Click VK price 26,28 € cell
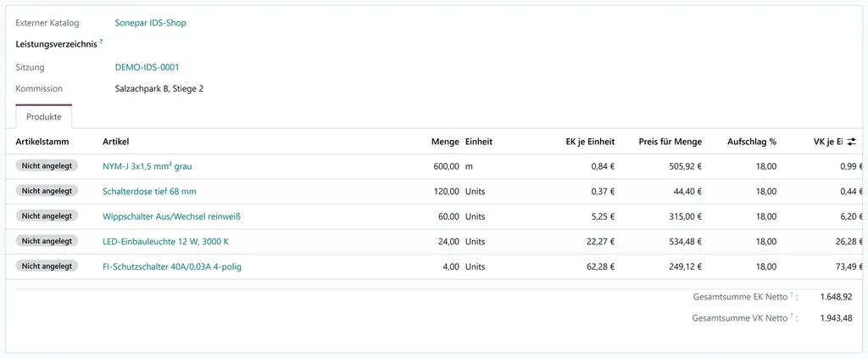The width and height of the screenshot is (868, 358). (849, 242)
